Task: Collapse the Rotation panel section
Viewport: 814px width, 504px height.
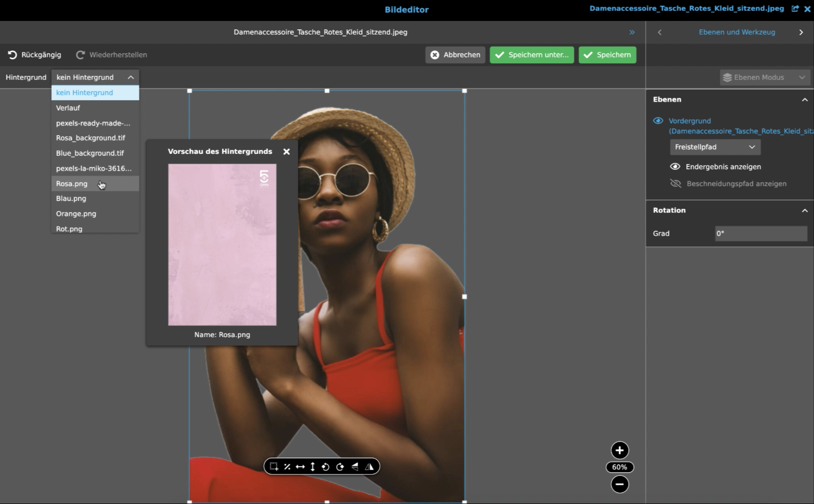Action: click(805, 210)
